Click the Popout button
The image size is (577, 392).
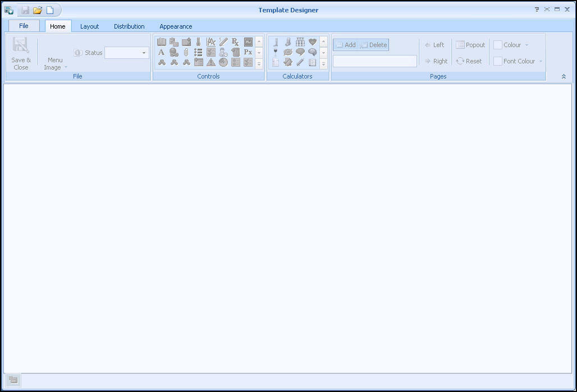[x=470, y=45]
